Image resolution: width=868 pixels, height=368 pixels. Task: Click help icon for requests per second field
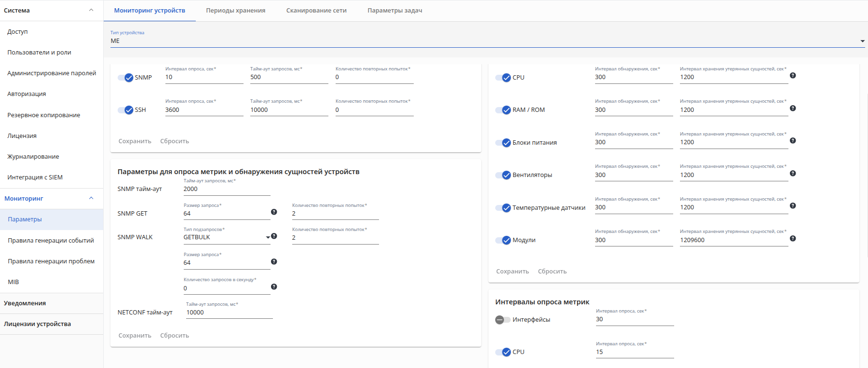[274, 286]
